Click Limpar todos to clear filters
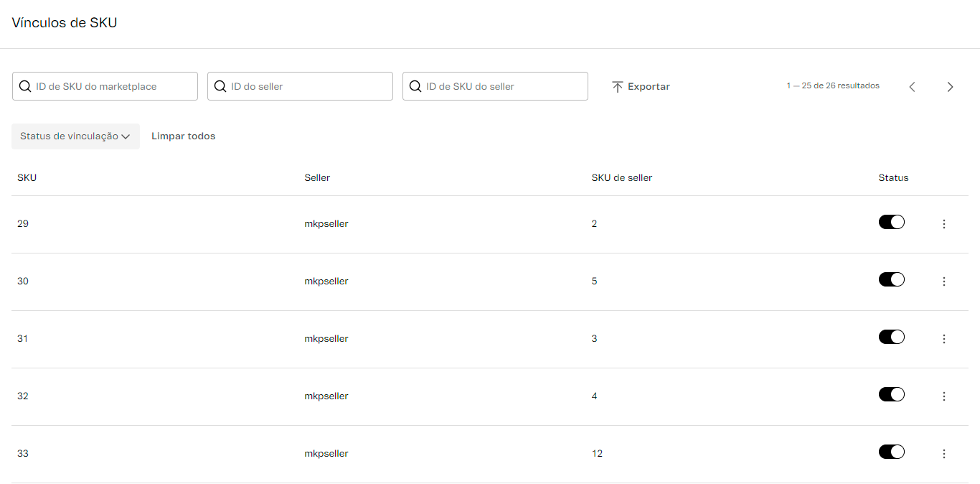 [183, 136]
